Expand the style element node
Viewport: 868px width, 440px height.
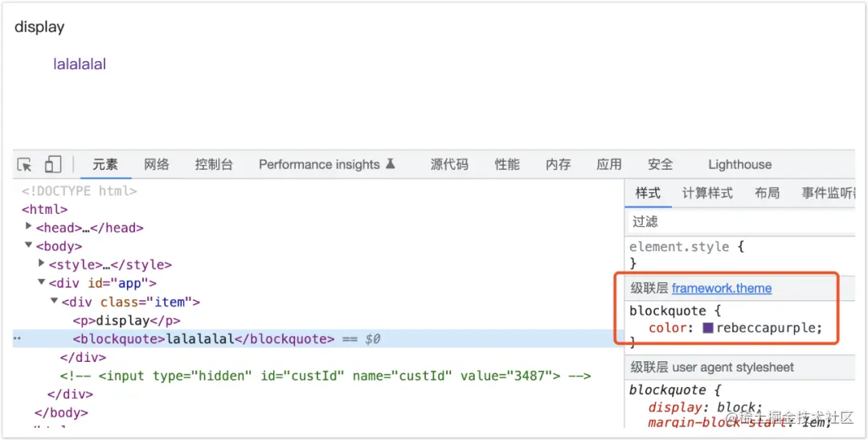tap(42, 263)
